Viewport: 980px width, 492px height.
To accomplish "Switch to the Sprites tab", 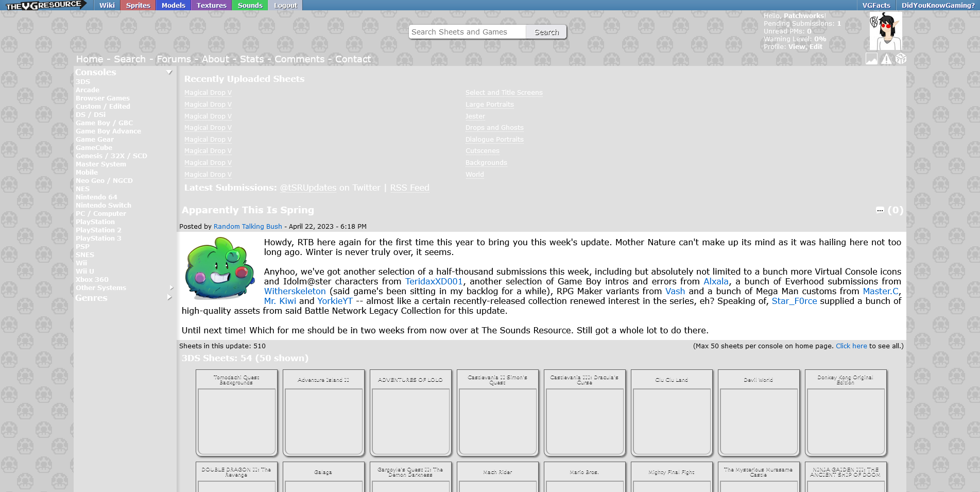I will pyautogui.click(x=138, y=5).
